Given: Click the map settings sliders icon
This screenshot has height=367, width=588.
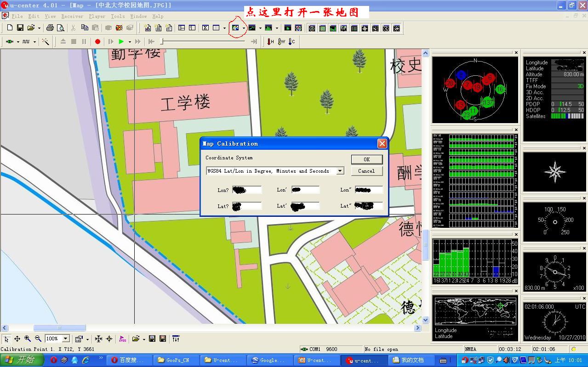Looking at the screenshot, I should [x=176, y=339].
